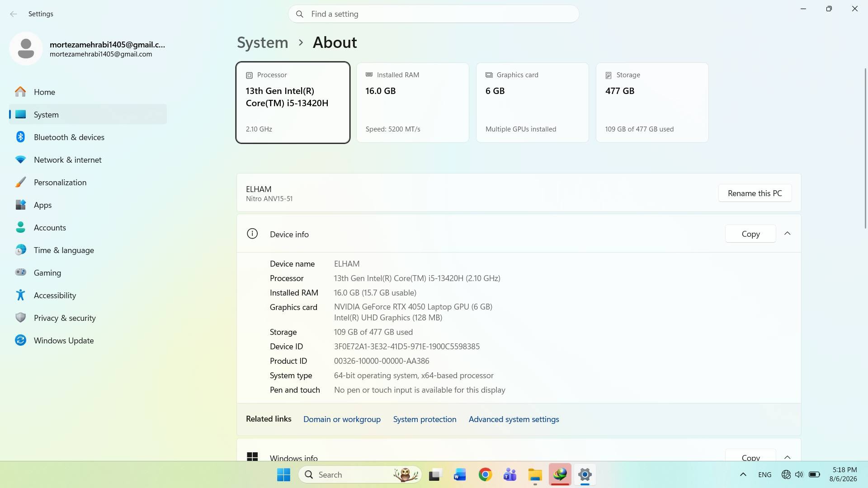Screen dimensions: 868x488
Task: Open System protection link
Action: pyautogui.click(x=425, y=419)
